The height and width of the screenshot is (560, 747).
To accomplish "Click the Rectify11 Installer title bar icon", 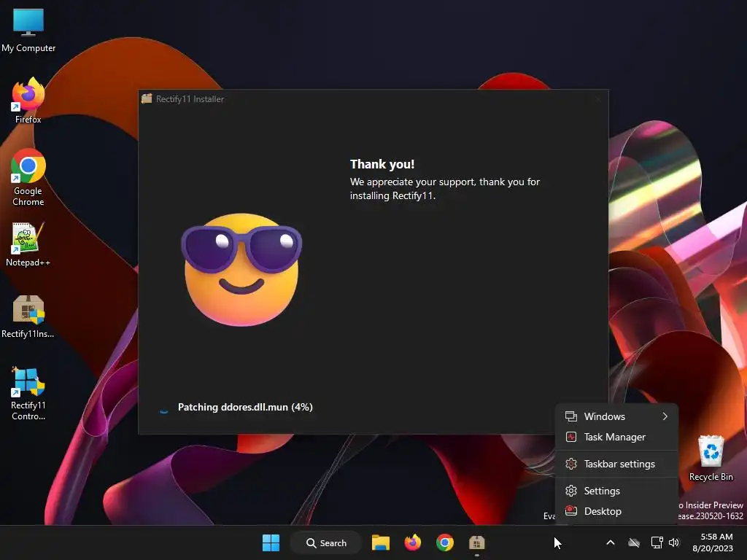I will pyautogui.click(x=147, y=98).
